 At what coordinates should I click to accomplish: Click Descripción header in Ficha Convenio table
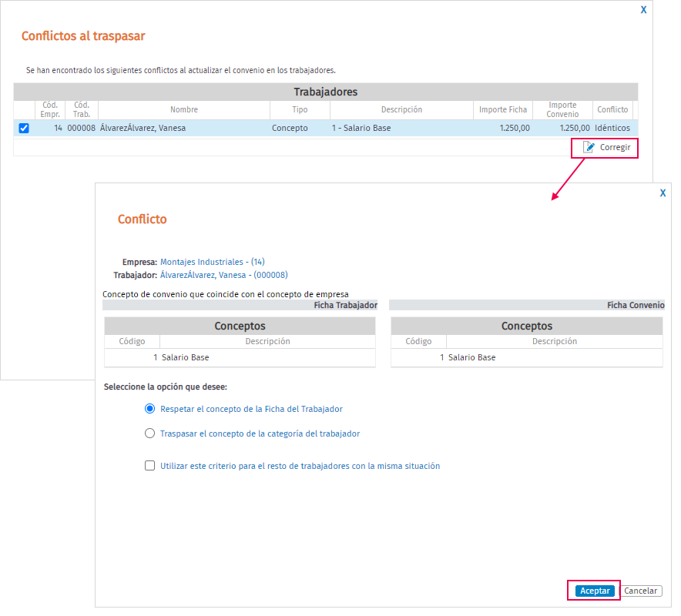pyautogui.click(x=555, y=342)
